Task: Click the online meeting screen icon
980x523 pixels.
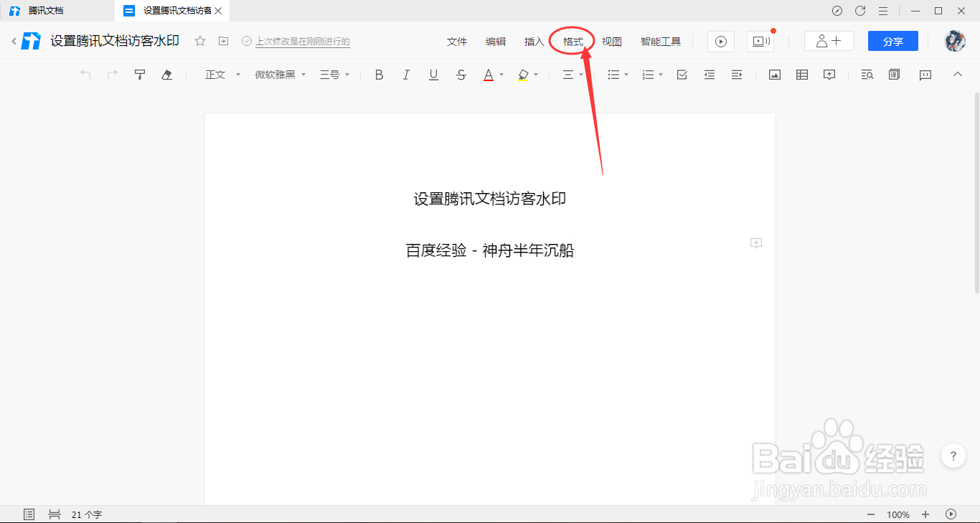Action: pyautogui.click(x=760, y=42)
